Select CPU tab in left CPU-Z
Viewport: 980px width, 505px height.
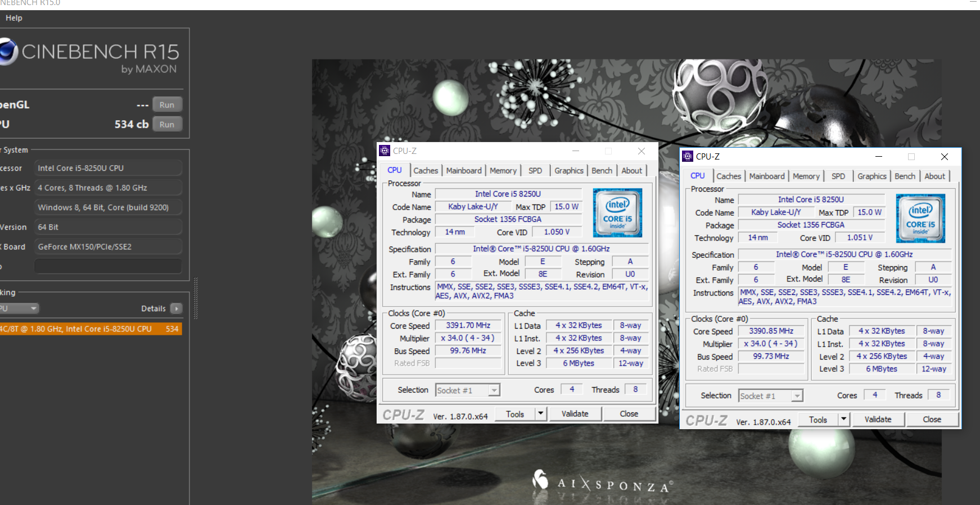pyautogui.click(x=395, y=170)
